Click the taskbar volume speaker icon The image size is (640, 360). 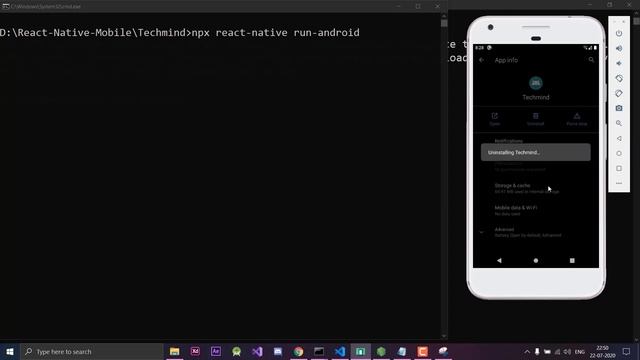click(x=567, y=351)
